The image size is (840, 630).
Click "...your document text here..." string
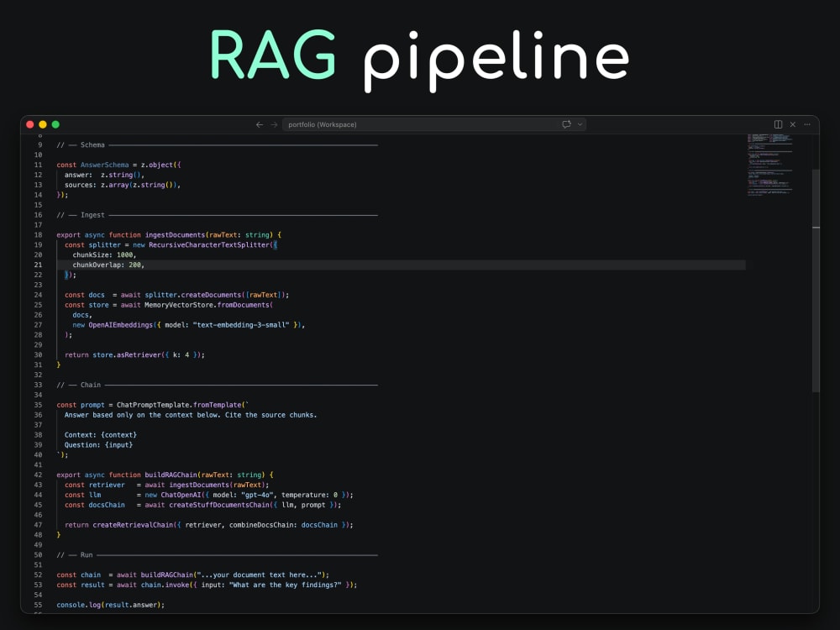260,575
